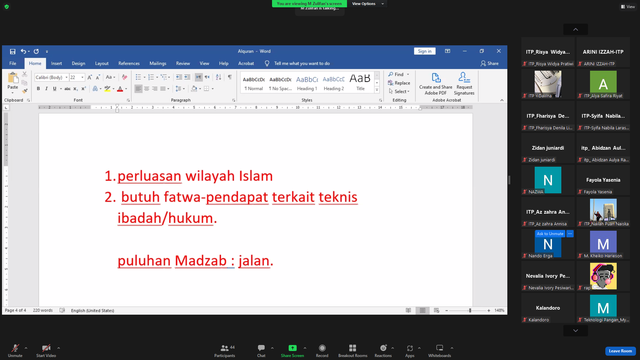The height and width of the screenshot is (360, 640).
Task: Click the yellow Text Highlight Color swatch
Action: [107, 89]
